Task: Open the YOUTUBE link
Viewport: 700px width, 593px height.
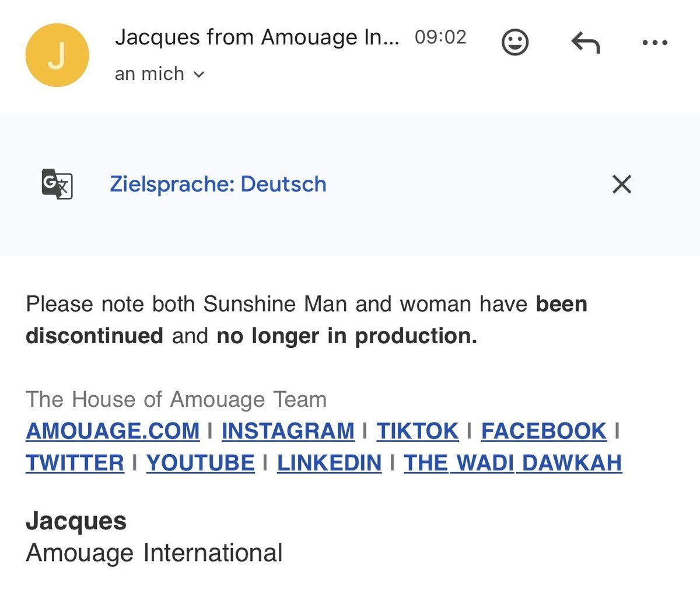Action: [200, 463]
